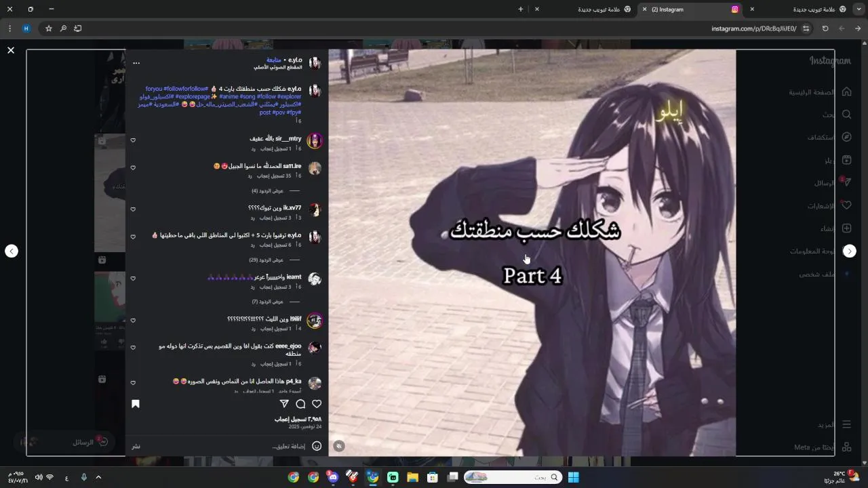Like the post with the heart icon
Viewport: 868px width, 488px height.
317,404
